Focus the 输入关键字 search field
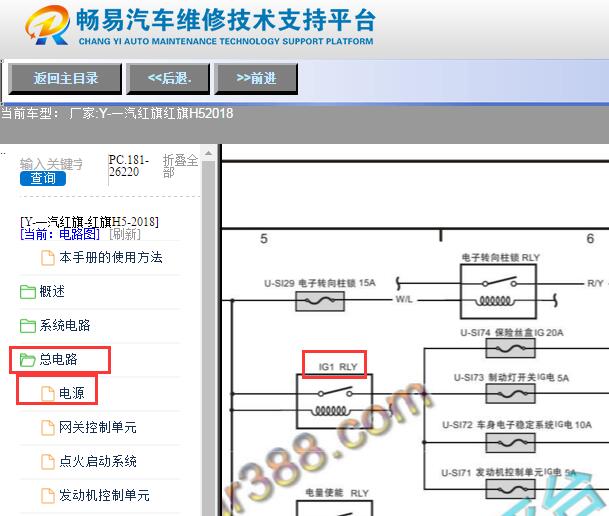 click(51, 164)
